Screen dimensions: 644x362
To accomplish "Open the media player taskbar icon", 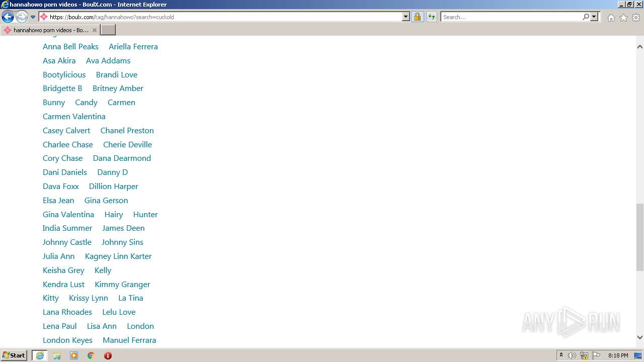I will point(74,355).
